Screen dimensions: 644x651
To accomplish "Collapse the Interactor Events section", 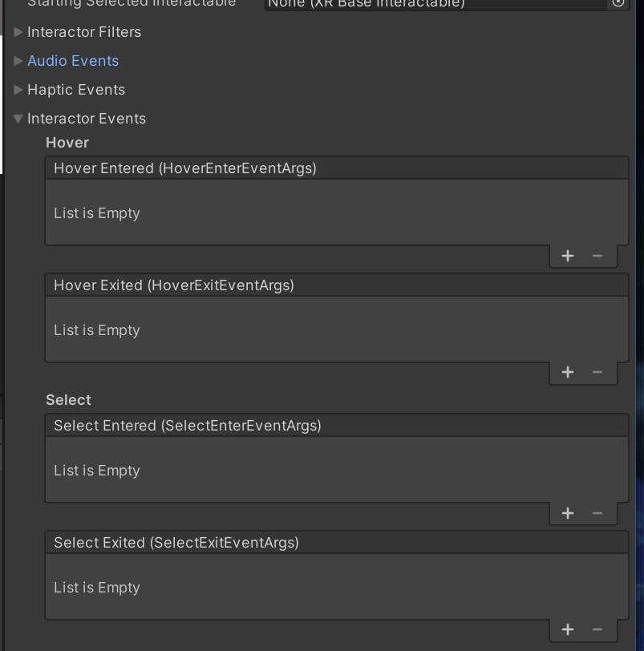I will (x=18, y=119).
